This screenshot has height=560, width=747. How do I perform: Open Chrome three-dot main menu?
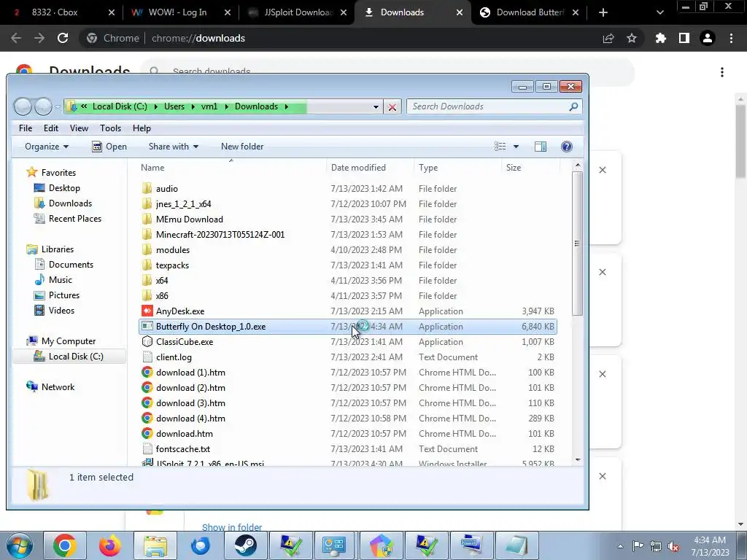731,38
